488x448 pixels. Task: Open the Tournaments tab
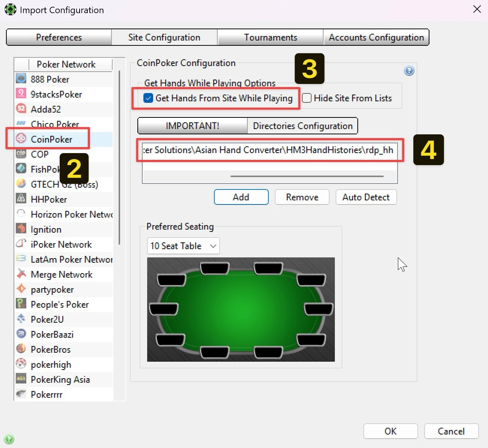click(271, 38)
